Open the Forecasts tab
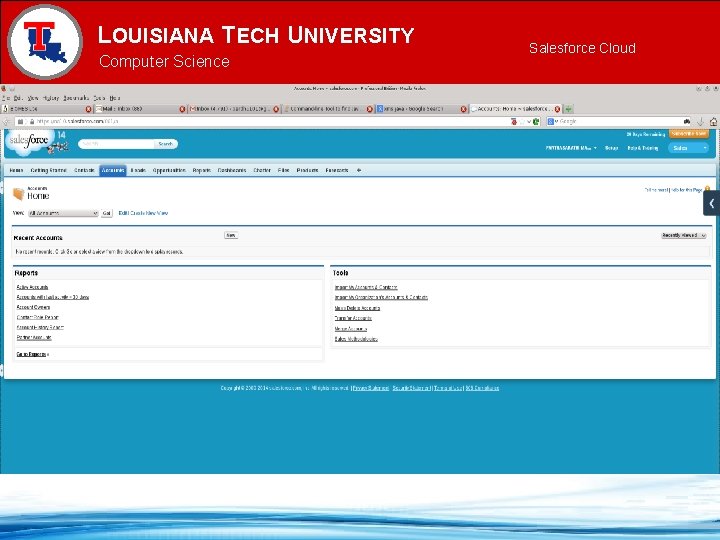The width and height of the screenshot is (720, 540). [x=337, y=170]
